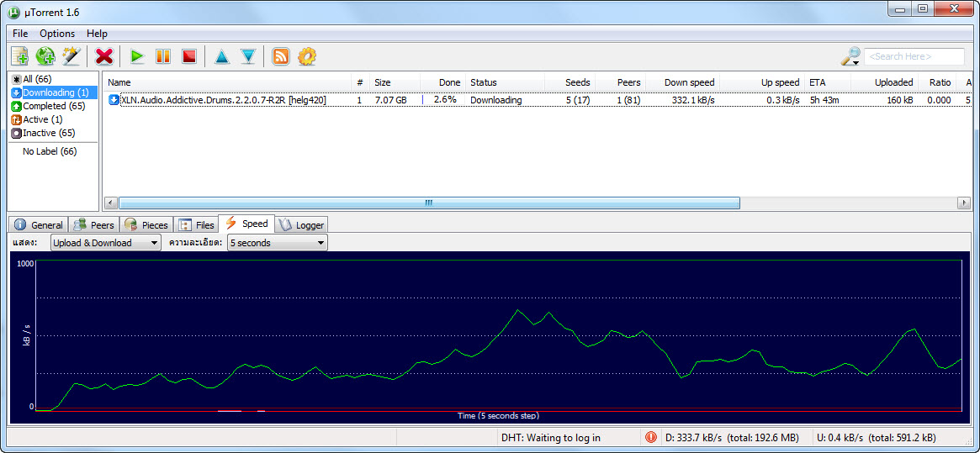The width and height of the screenshot is (980, 453).
Task: Sort by the Ratio column header
Action: pos(936,82)
